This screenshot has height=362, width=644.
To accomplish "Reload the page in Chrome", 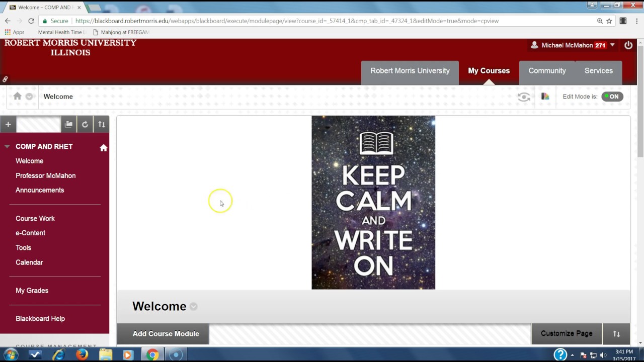I will pos(31,21).
